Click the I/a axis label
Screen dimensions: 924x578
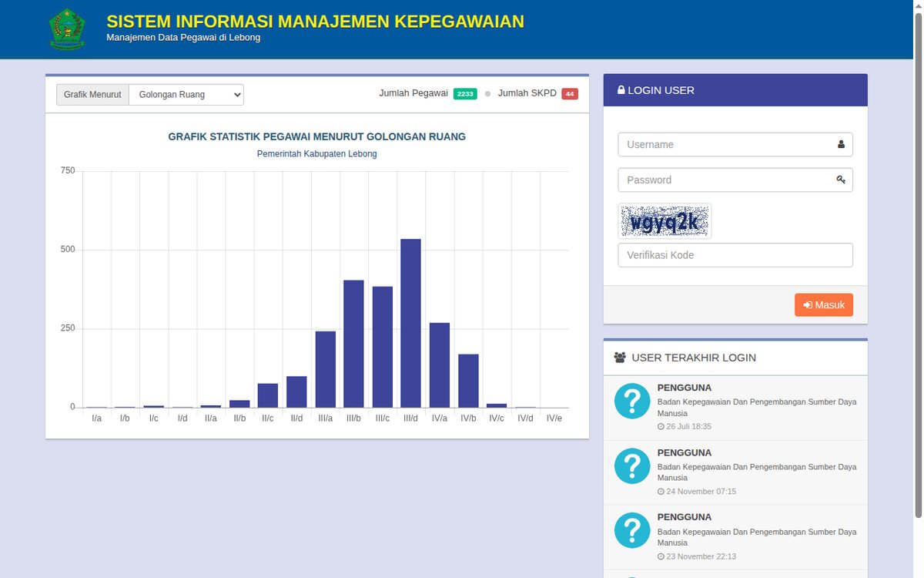(x=96, y=418)
